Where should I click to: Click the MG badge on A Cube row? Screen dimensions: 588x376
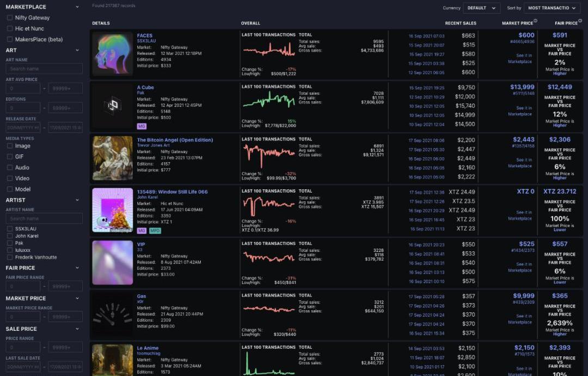click(x=142, y=126)
